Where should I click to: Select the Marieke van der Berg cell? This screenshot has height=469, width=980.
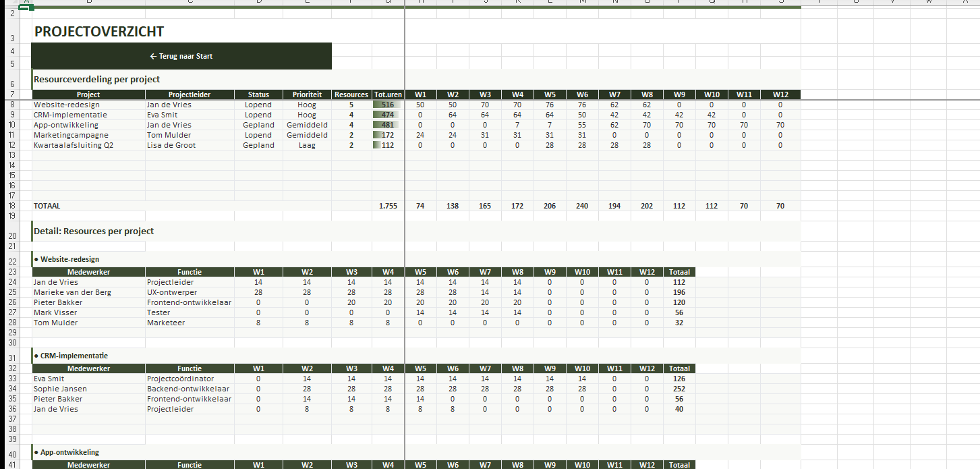[72, 292]
